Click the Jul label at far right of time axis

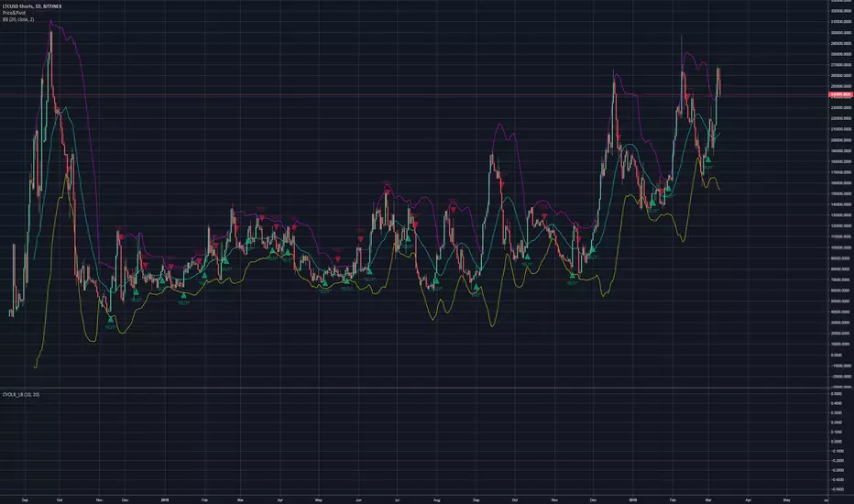[827, 499]
